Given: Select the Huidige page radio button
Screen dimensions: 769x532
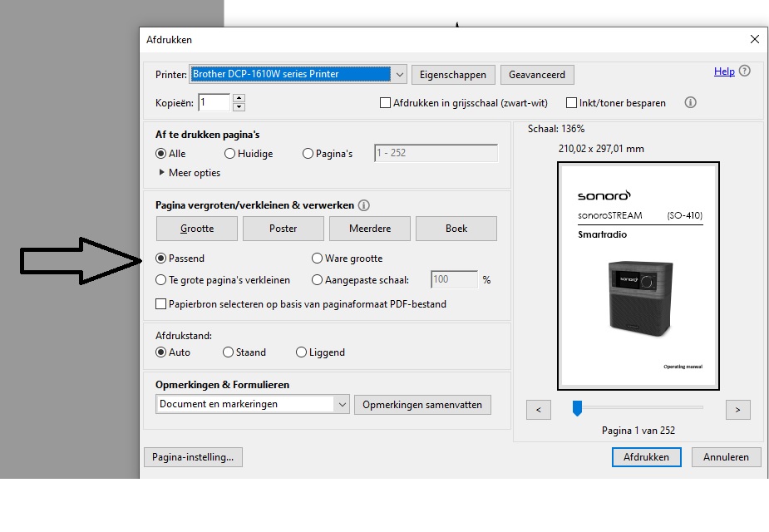Looking at the screenshot, I should tap(230, 154).
